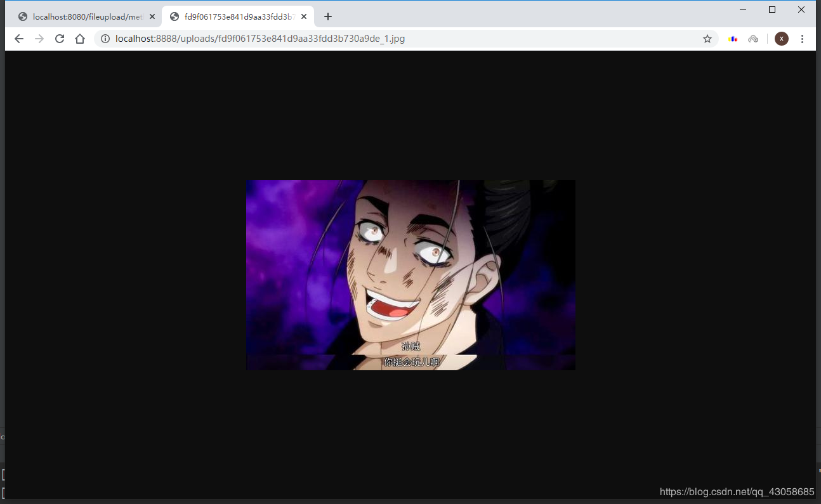Open the profile avatar menu

point(782,39)
